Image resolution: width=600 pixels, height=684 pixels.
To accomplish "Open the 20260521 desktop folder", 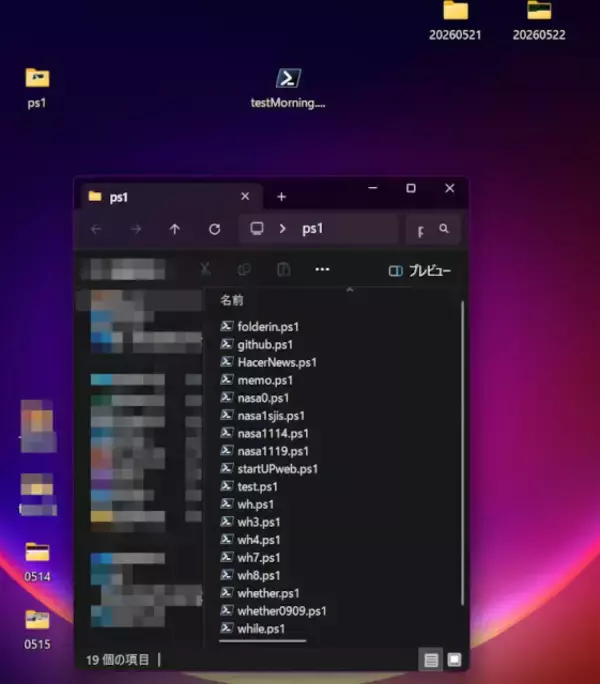I will coord(455,21).
